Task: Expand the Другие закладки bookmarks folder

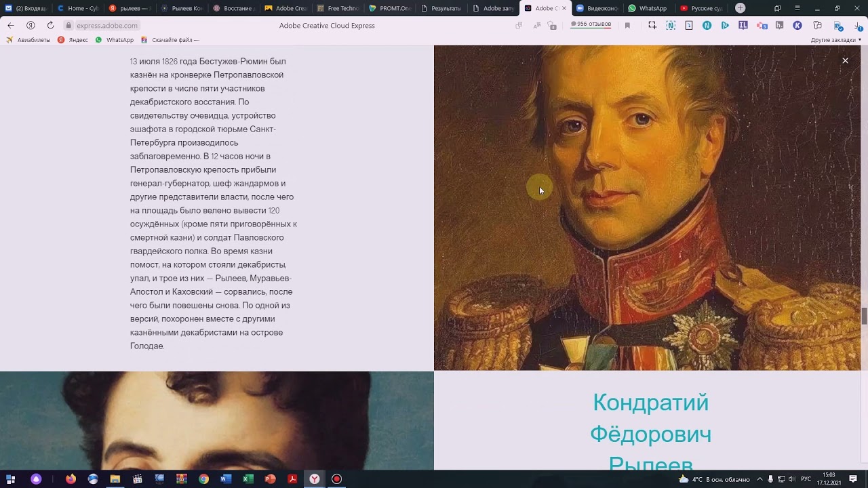Action: pos(836,40)
